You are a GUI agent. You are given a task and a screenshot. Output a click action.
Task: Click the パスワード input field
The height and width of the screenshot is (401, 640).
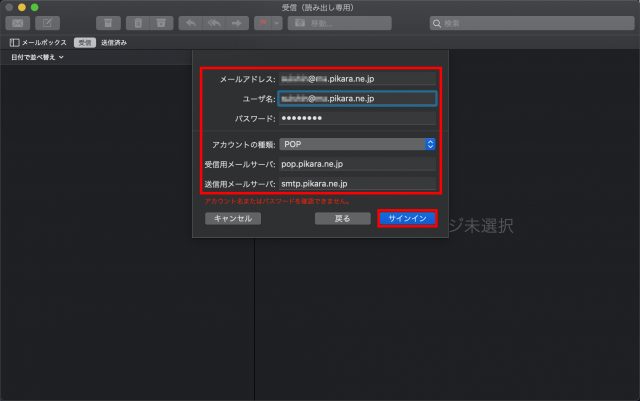point(357,118)
